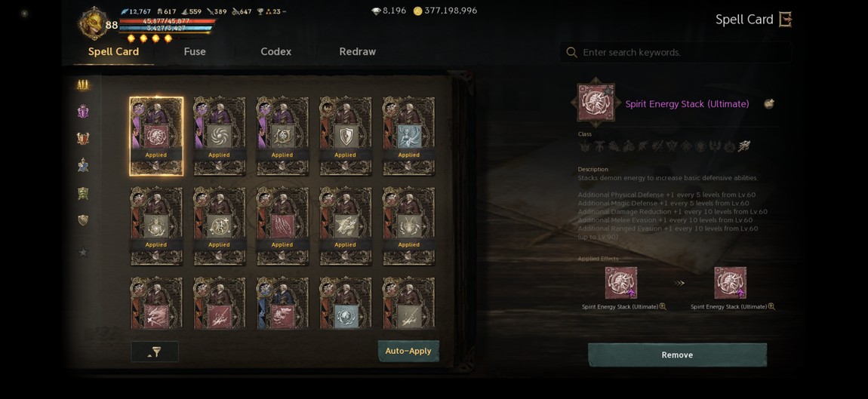The image size is (868, 399).
Task: Inspect right Spirit Energy Stack effect magnifier
Action: [771, 306]
